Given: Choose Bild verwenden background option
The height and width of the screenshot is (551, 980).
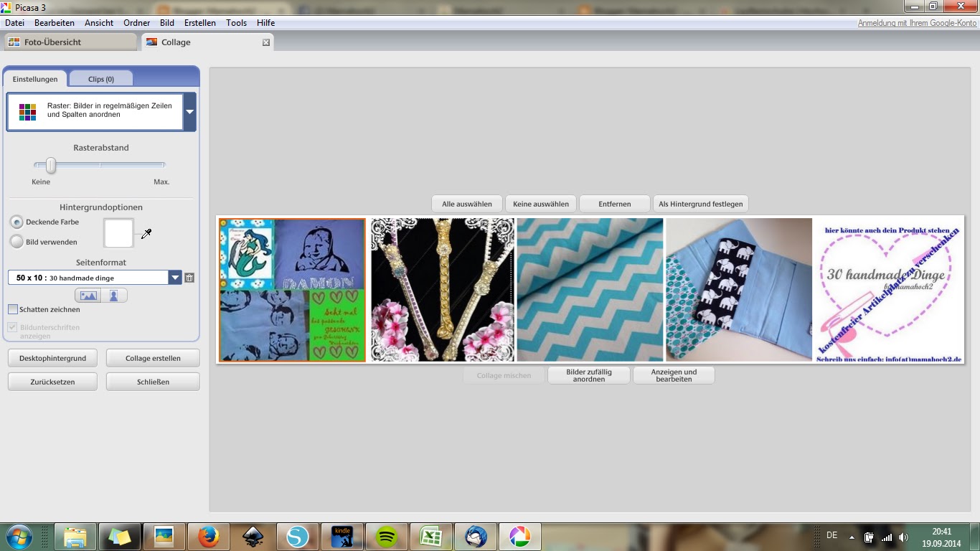Looking at the screenshot, I should [17, 242].
